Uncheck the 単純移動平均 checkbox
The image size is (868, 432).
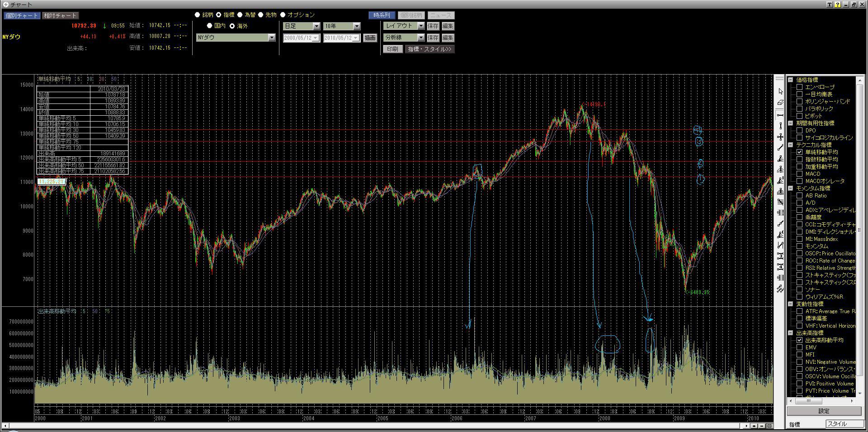click(800, 152)
